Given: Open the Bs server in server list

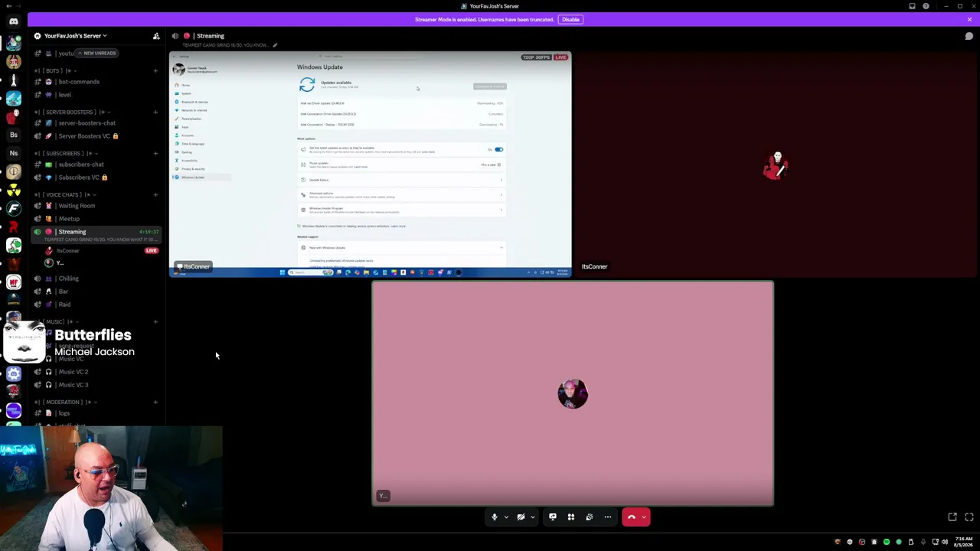Looking at the screenshot, I should (14, 135).
